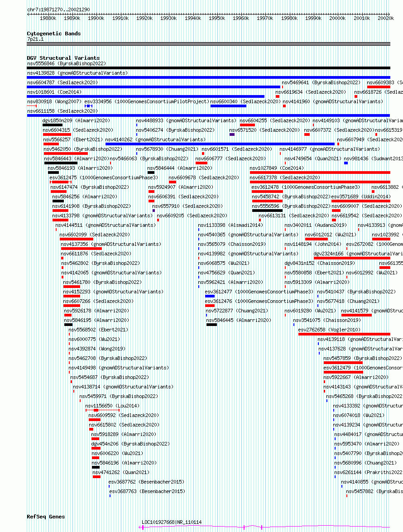The image size is (403, 532).
Task: Select nsv3402011 (Audano2019) label
Action: (316, 225)
